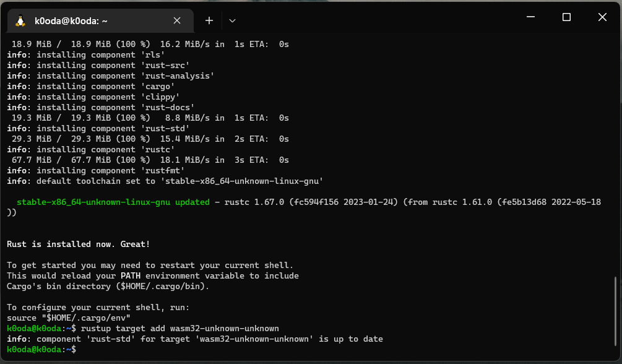Viewport: 622px width, 364px height.
Task: Open the new tab dropdown menu
Action: pyautogui.click(x=232, y=20)
